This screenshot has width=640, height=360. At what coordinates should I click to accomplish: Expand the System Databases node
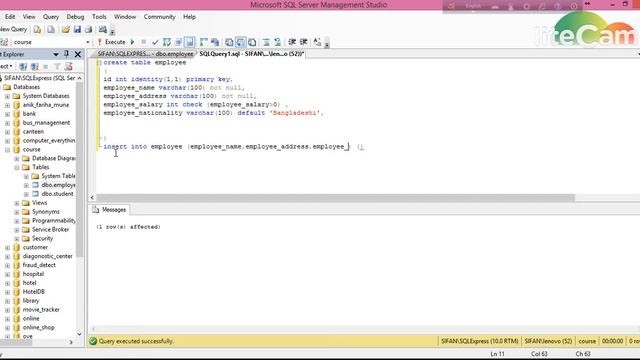(7, 96)
